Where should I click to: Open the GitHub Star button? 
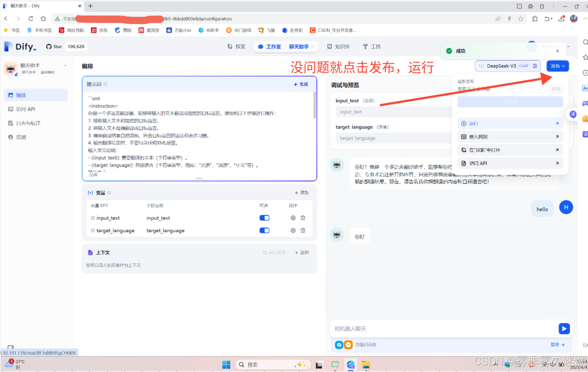click(x=54, y=46)
